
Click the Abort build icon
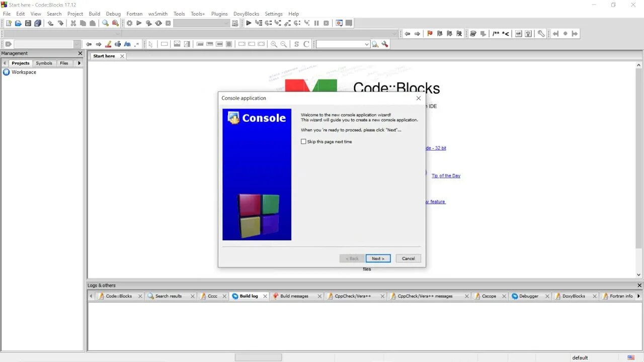(x=168, y=23)
